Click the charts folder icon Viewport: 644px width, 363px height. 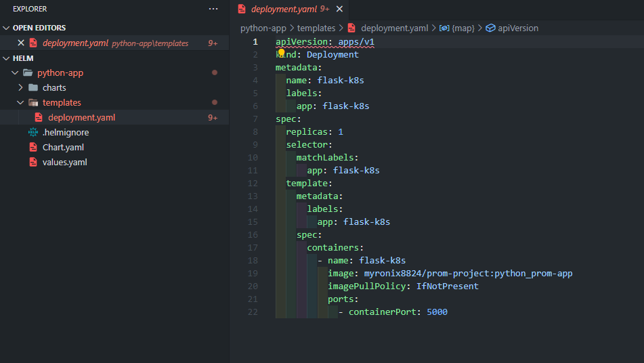(33, 87)
